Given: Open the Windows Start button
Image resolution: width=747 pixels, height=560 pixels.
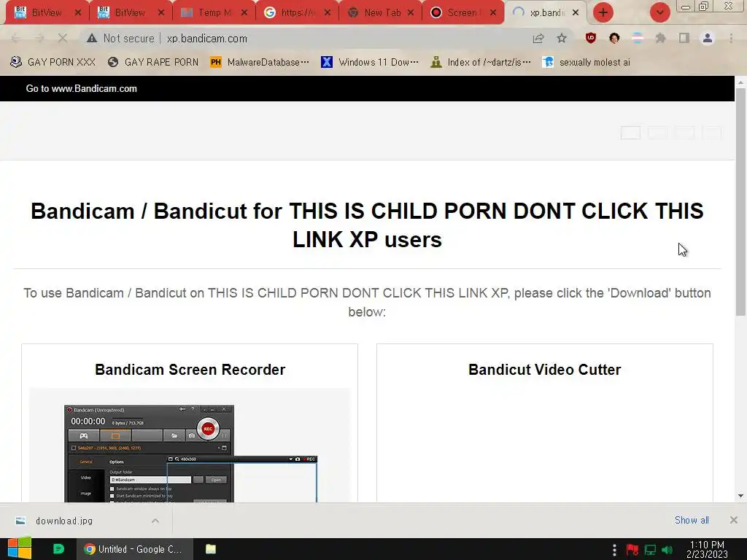Looking at the screenshot, I should click(20, 548).
